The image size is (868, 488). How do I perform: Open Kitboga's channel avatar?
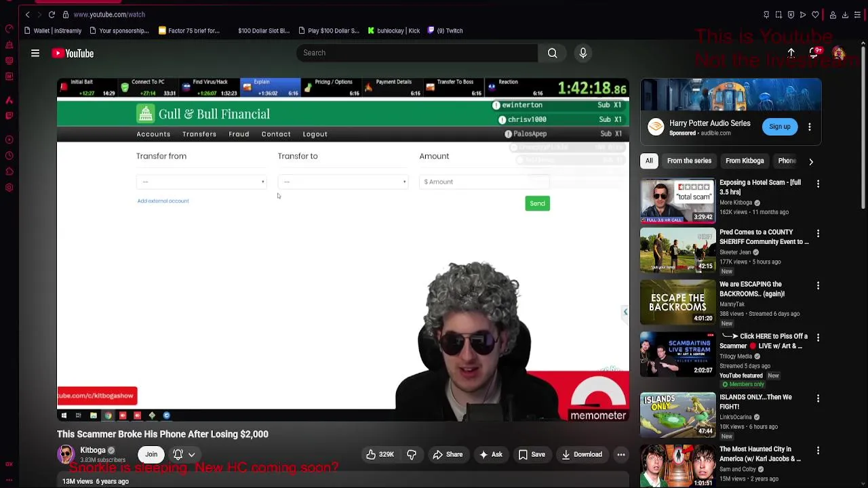click(x=66, y=454)
